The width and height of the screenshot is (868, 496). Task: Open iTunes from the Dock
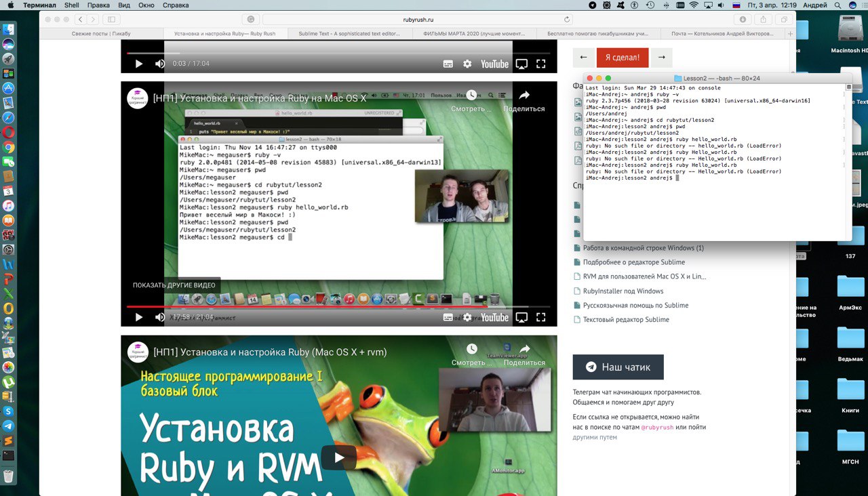coord(8,205)
